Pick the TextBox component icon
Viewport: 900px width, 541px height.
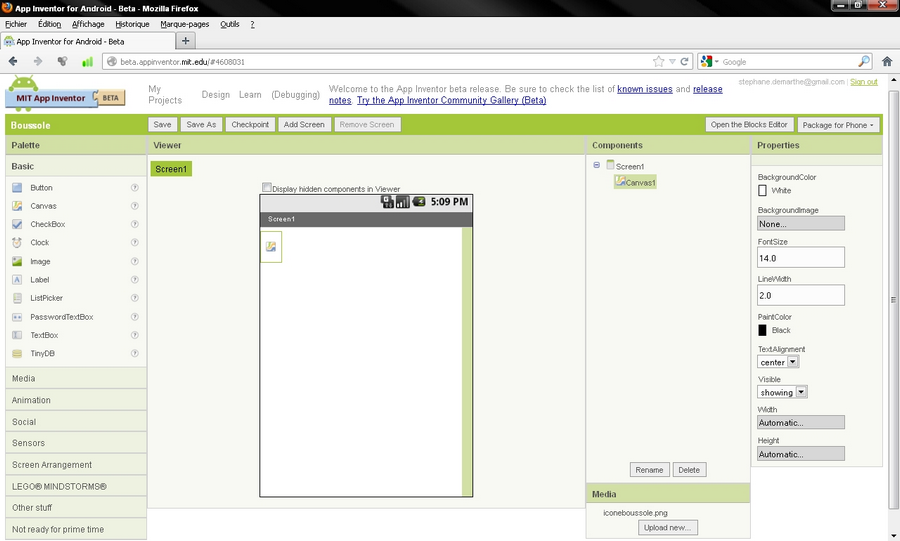pos(17,335)
